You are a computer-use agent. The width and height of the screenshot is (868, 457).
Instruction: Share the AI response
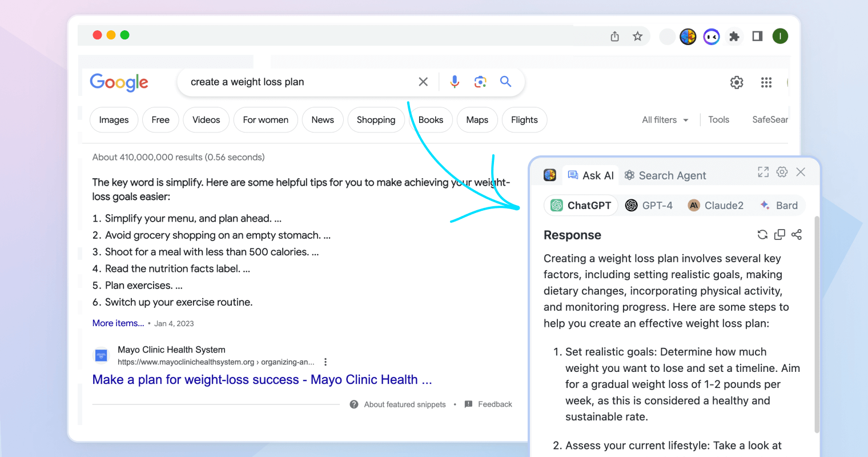coord(797,234)
